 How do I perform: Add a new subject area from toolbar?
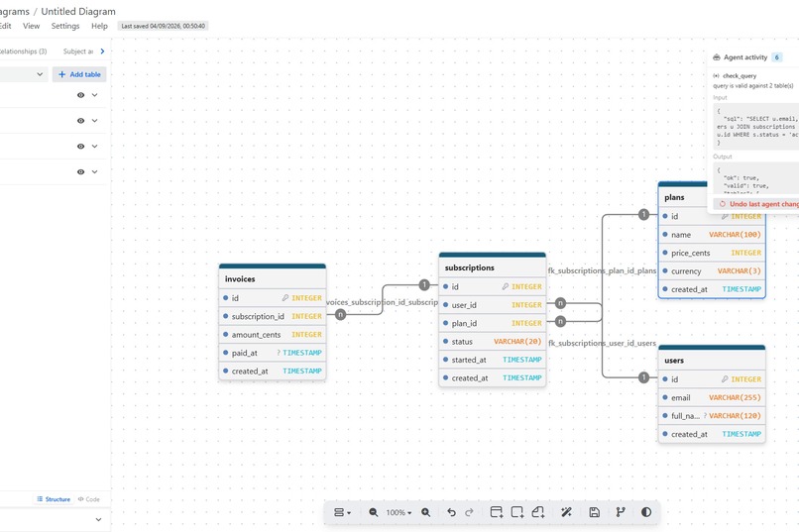pos(517,512)
